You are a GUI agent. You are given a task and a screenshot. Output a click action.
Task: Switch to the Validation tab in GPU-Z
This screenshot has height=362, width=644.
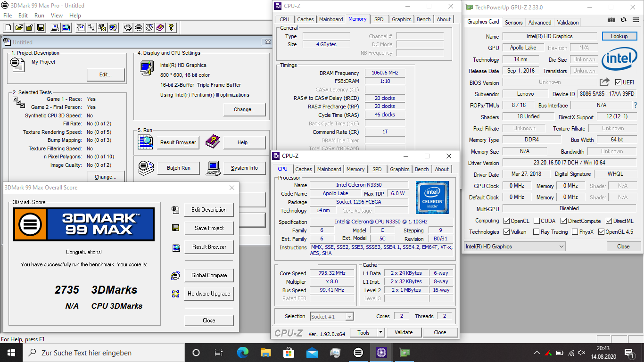[568, 23]
